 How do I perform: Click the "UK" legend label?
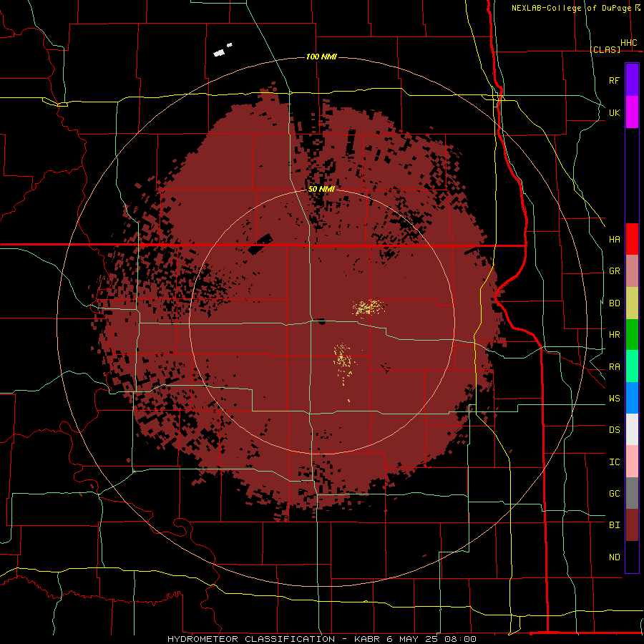[x=614, y=112]
